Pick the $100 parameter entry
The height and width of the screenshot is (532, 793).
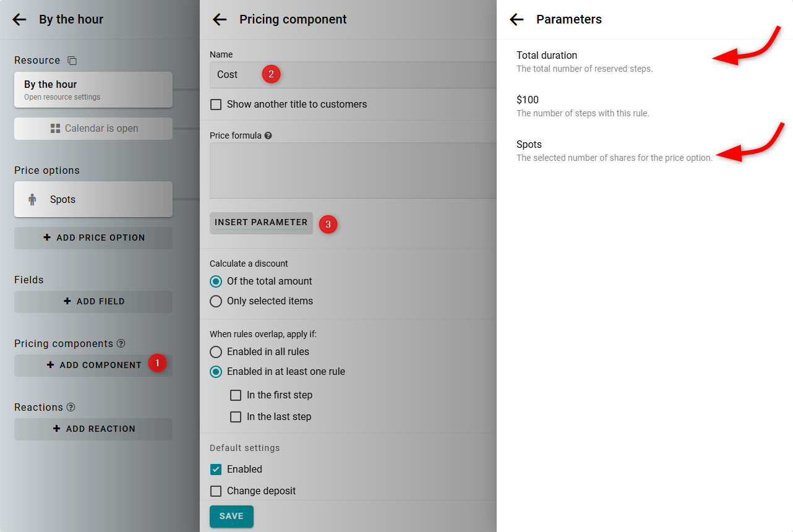[528, 100]
